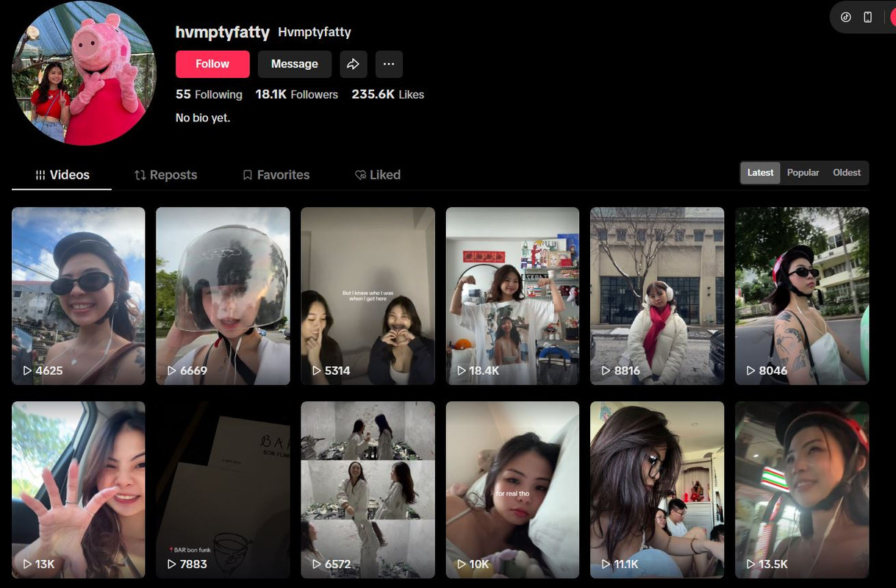Click the 235.6K Likes count

pyautogui.click(x=387, y=94)
